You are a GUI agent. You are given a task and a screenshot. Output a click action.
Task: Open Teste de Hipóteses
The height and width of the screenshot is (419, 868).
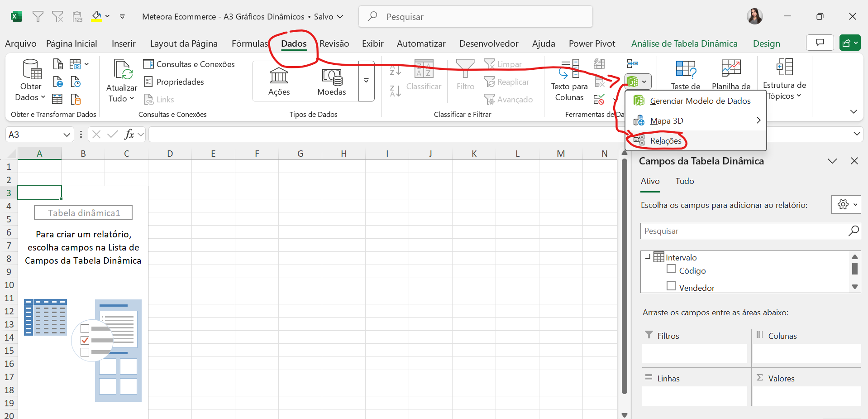[x=686, y=75]
